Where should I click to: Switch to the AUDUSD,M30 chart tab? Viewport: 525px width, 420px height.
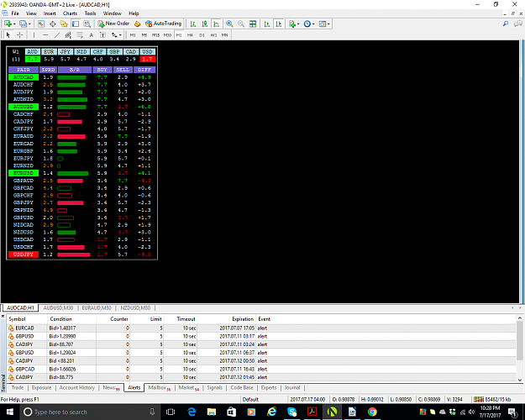58,307
